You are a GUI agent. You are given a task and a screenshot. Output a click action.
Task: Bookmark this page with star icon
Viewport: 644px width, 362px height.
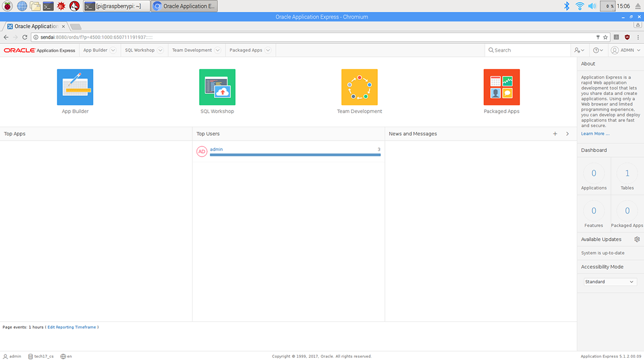coord(606,37)
